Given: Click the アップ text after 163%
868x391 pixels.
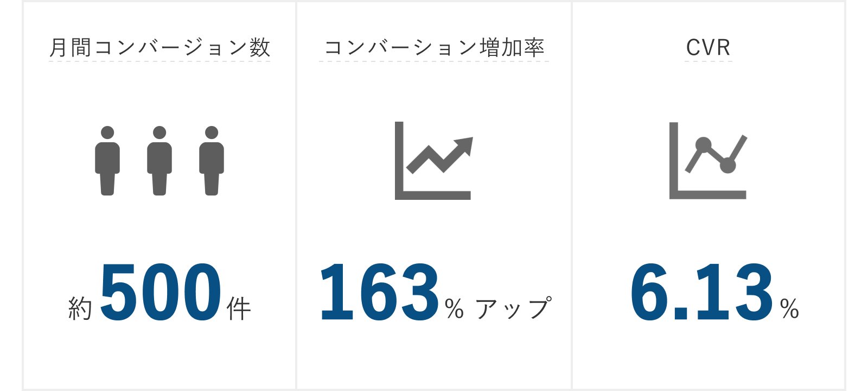Looking at the screenshot, I should click(x=514, y=308).
